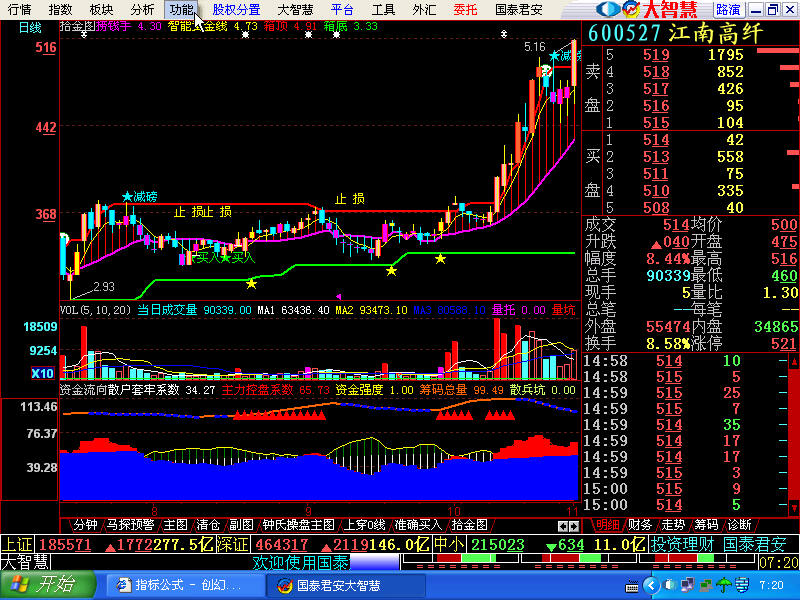Open the 股权分置 menu
This screenshot has height=600, width=800.
[236, 9]
